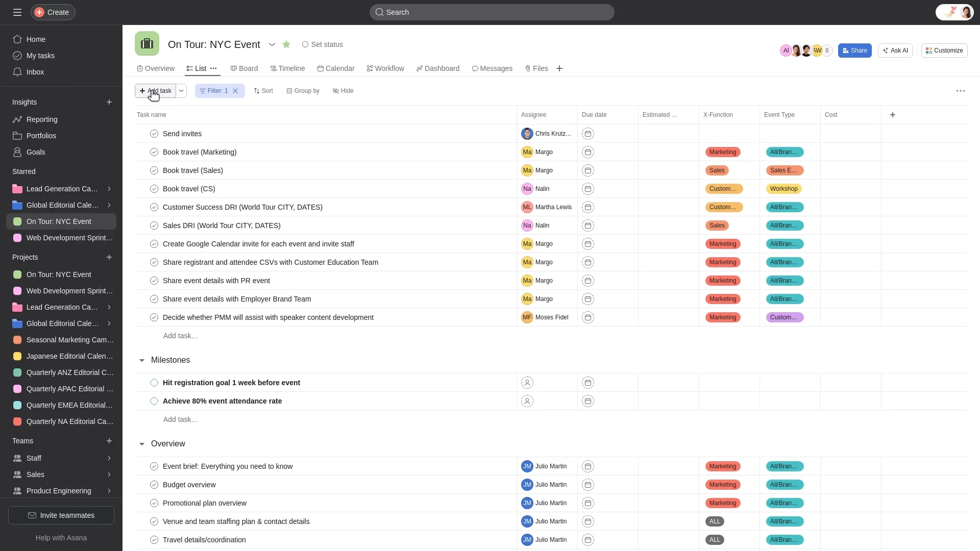Screen dimensions: 980x551
Task: Click the Share button
Action: [x=854, y=51]
